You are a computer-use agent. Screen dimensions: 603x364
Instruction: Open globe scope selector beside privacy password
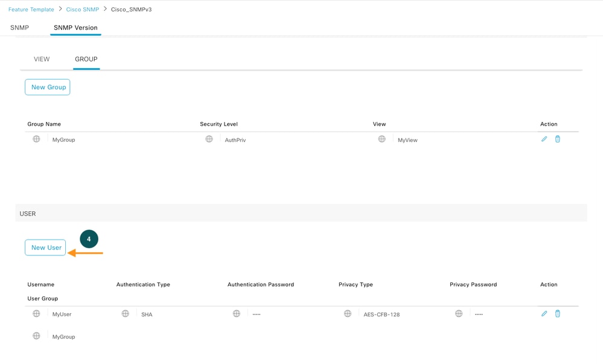(x=459, y=313)
